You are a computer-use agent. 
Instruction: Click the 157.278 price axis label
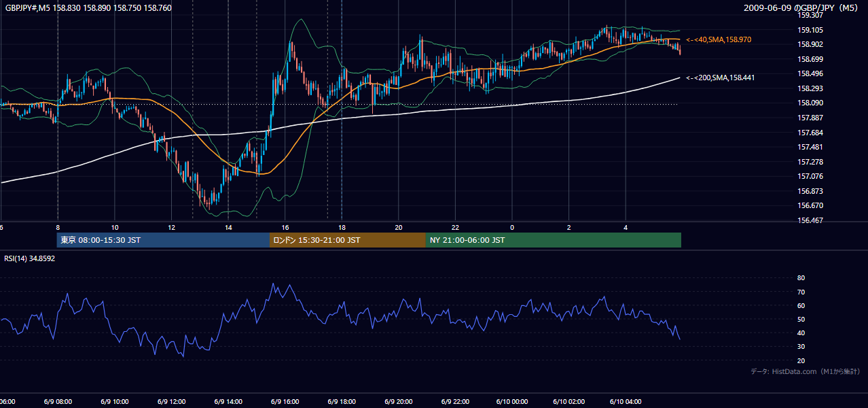tap(811, 162)
